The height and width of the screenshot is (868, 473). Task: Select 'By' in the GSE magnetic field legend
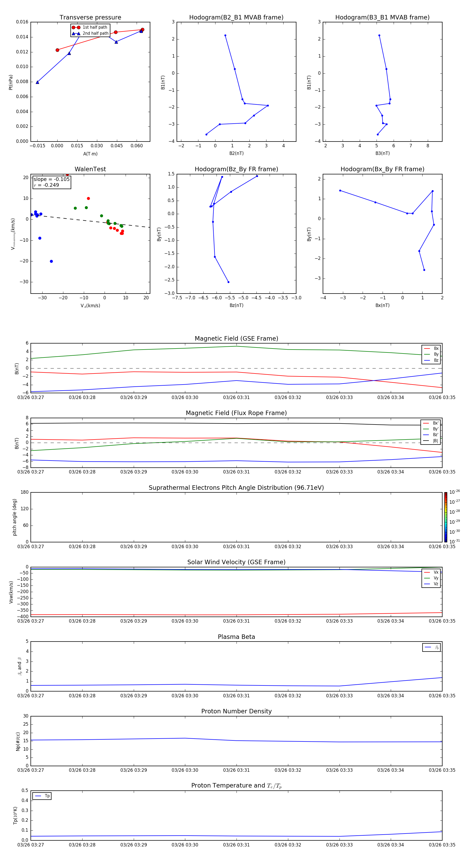pos(431,354)
